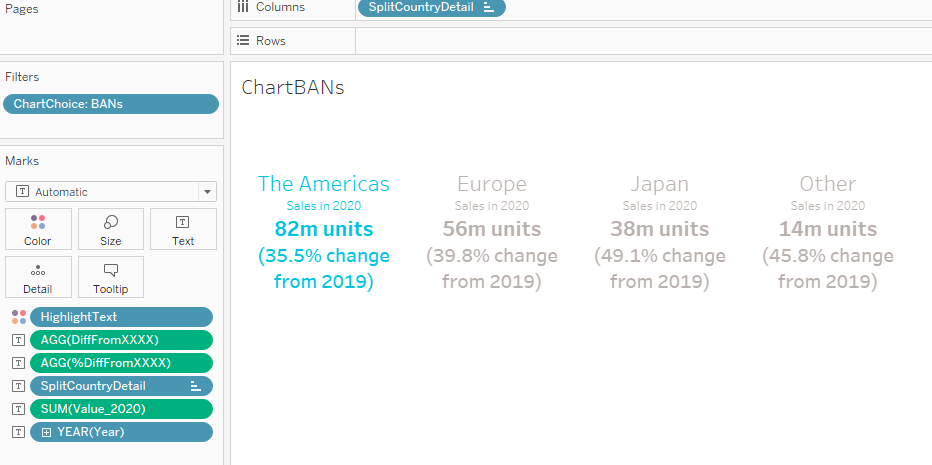
Task: Click the ChartBANs sheet title
Action: 293,88
